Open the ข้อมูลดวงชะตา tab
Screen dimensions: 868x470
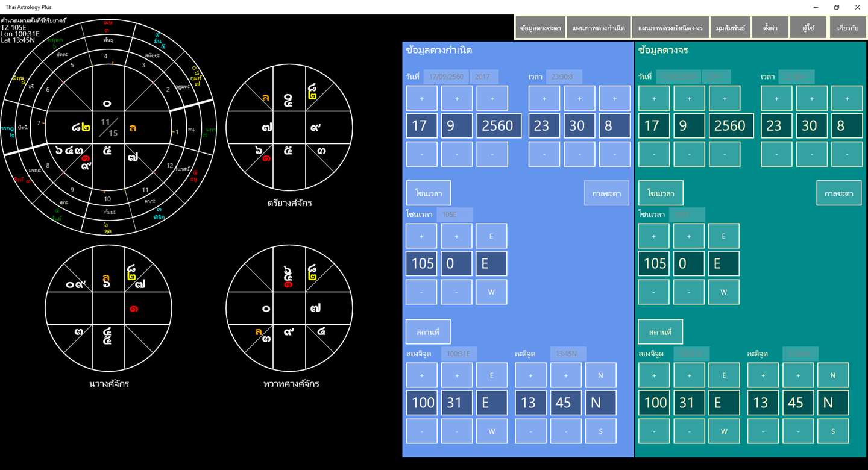(540, 28)
